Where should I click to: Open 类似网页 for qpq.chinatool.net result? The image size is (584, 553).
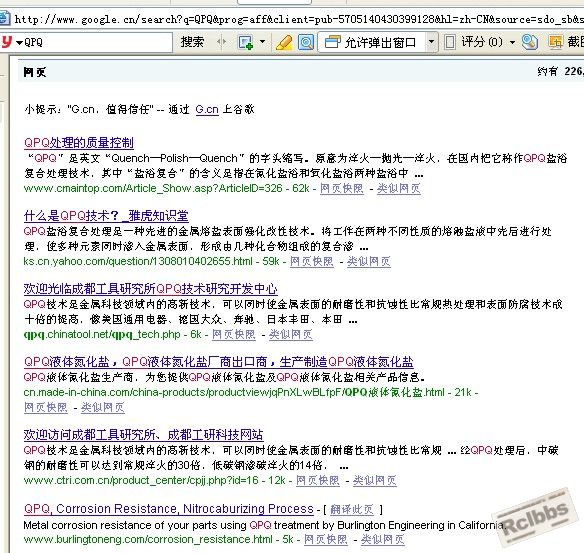pos(291,334)
